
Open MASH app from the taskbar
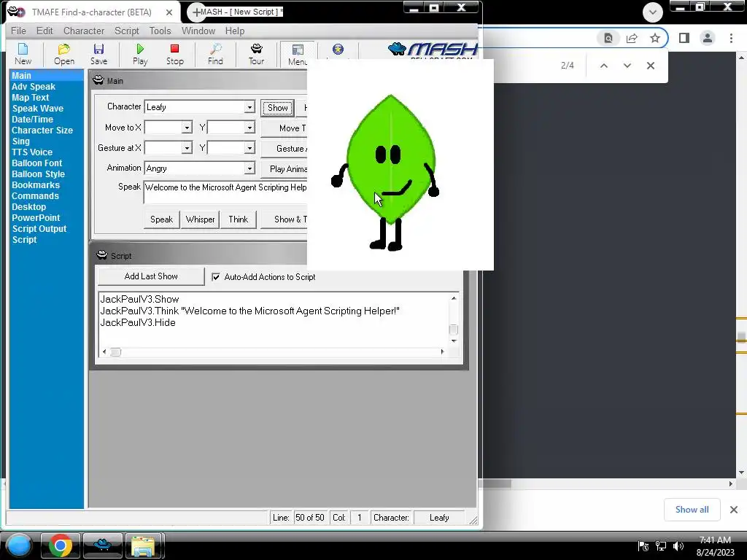tap(102, 545)
